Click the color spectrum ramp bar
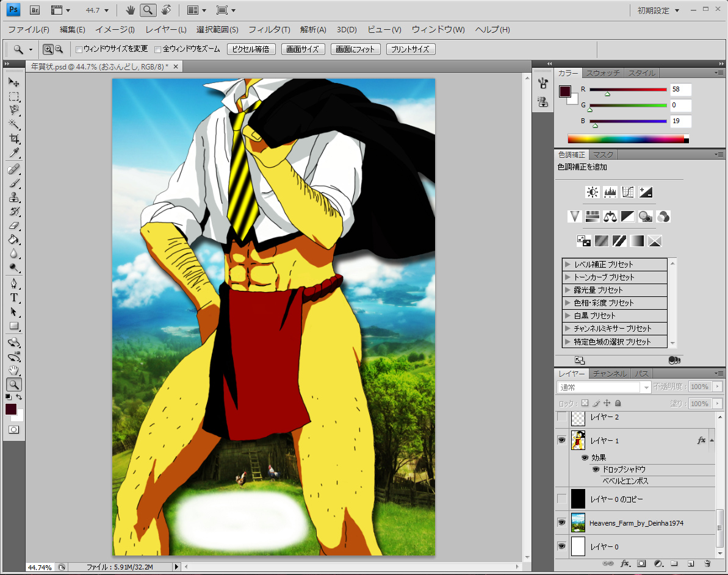The width and height of the screenshot is (728, 575). 625,139
